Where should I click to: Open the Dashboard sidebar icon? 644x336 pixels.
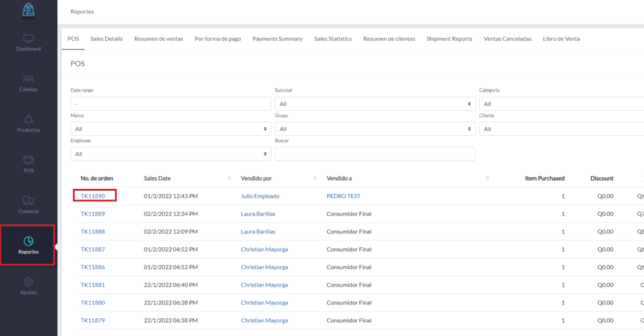click(28, 39)
